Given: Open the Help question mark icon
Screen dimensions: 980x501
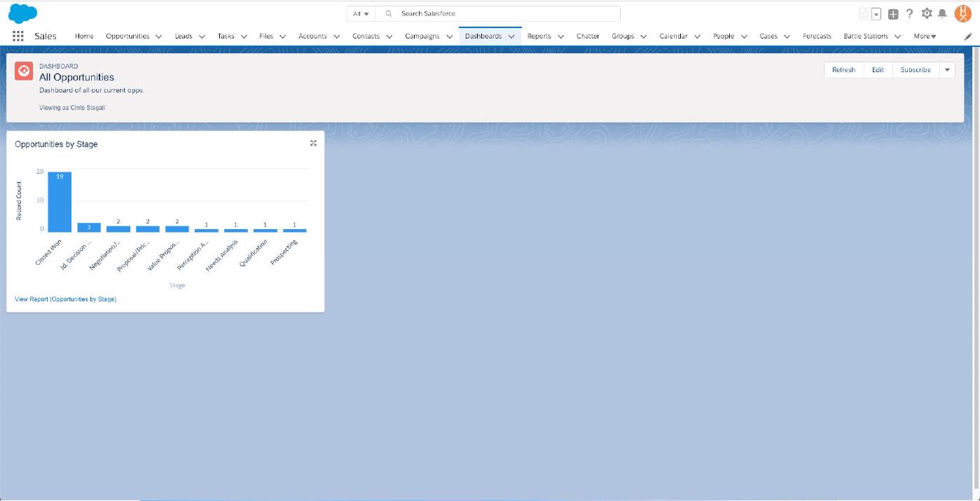Looking at the screenshot, I should point(910,14).
